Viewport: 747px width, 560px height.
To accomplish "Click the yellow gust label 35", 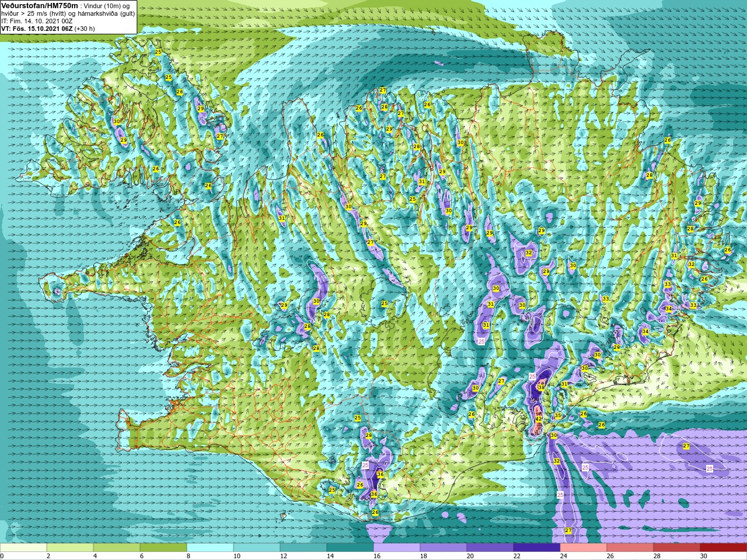I will pos(558,416).
